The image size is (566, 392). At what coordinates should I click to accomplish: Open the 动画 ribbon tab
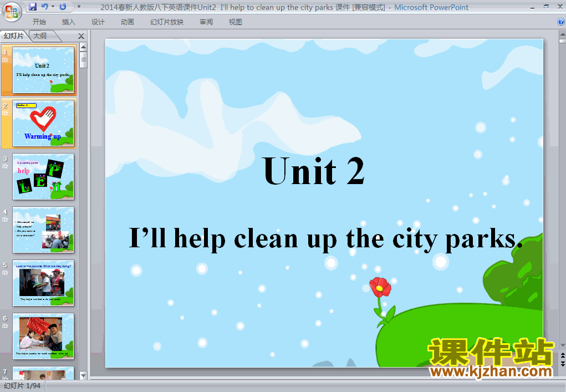[128, 22]
